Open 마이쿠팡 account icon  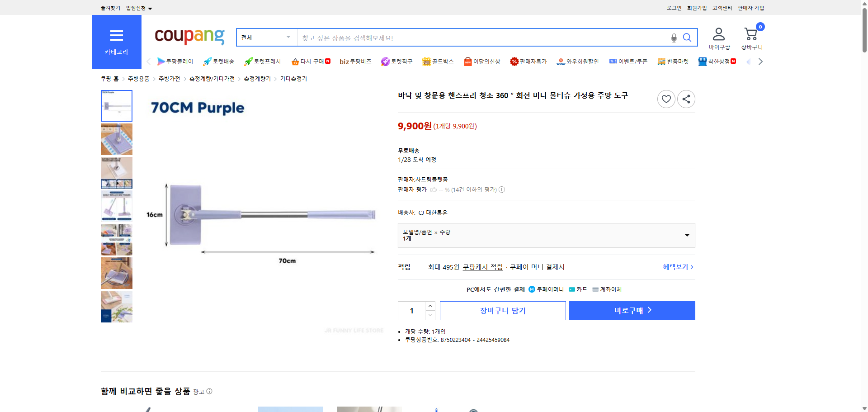(x=718, y=33)
